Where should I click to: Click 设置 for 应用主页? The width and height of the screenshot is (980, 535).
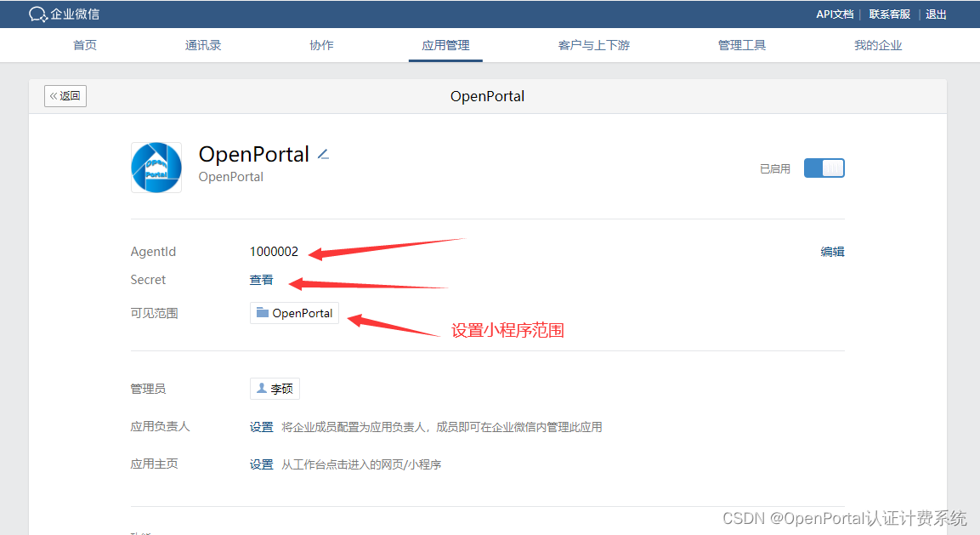[x=261, y=464]
